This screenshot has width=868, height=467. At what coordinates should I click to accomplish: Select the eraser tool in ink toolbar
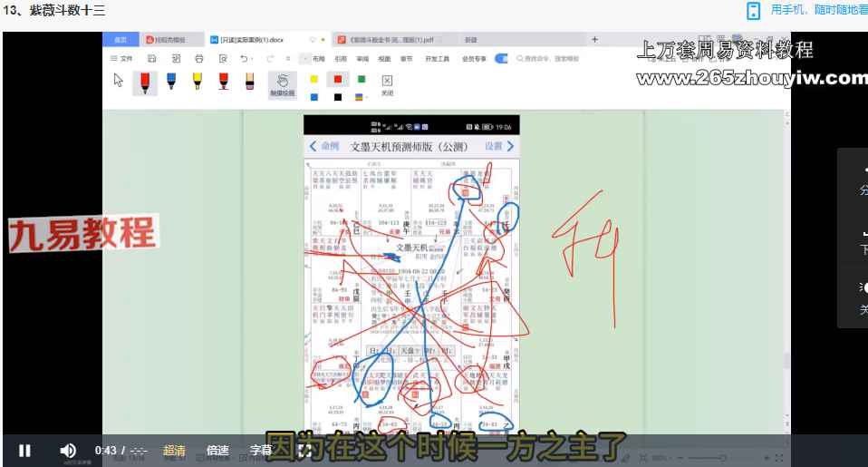tap(249, 82)
